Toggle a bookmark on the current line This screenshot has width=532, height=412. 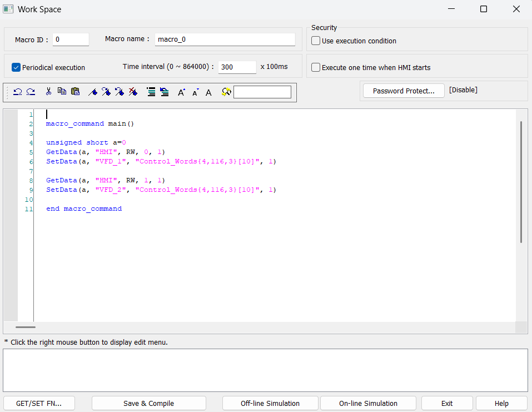pyautogui.click(x=93, y=92)
